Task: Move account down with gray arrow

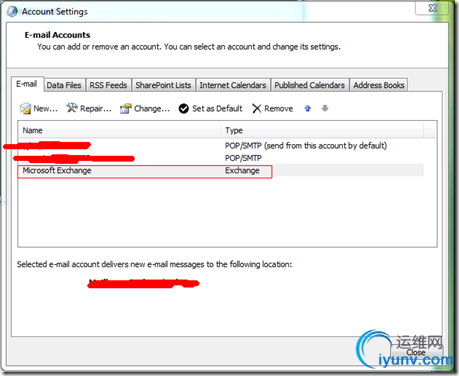Action: pos(325,108)
